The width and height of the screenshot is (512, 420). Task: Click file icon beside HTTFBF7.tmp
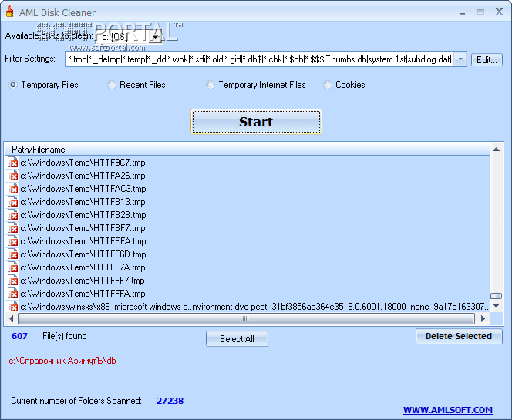coord(13,227)
